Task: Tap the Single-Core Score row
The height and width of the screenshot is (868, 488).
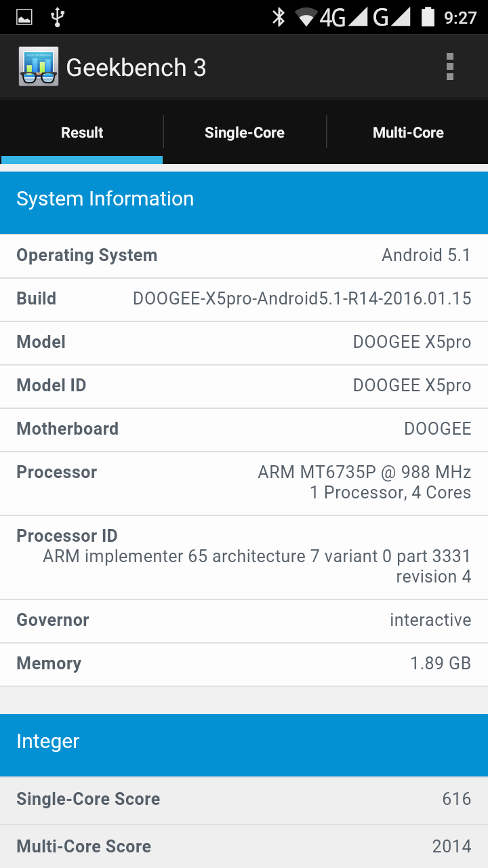Action: pyautogui.click(x=244, y=800)
